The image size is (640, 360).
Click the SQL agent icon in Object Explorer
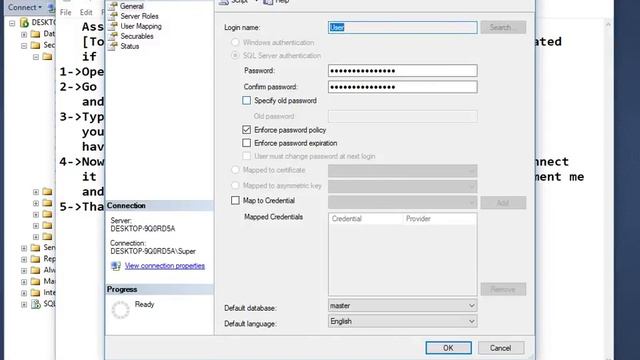point(36,304)
